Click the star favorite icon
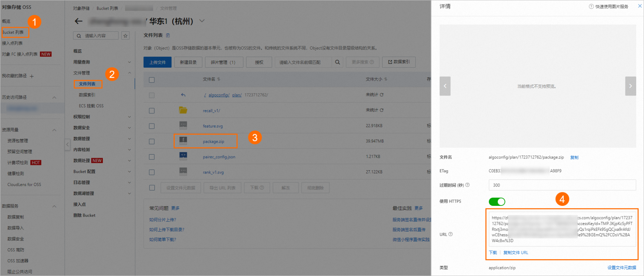The image size is (644, 276). (x=125, y=36)
